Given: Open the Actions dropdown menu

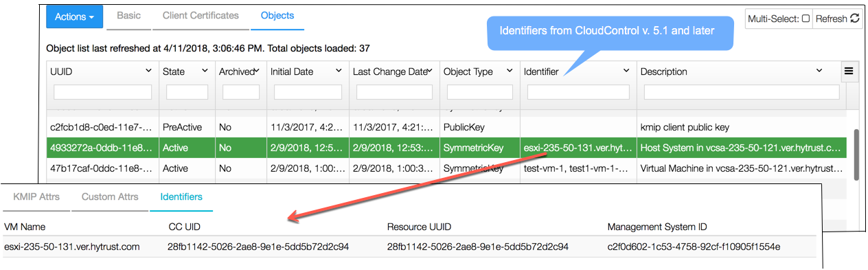Looking at the screenshot, I should (74, 16).
